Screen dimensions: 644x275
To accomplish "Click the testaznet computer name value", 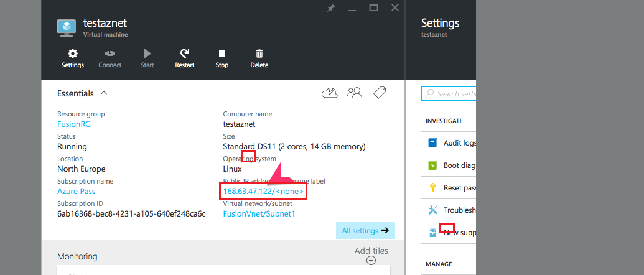I will pyautogui.click(x=239, y=124).
